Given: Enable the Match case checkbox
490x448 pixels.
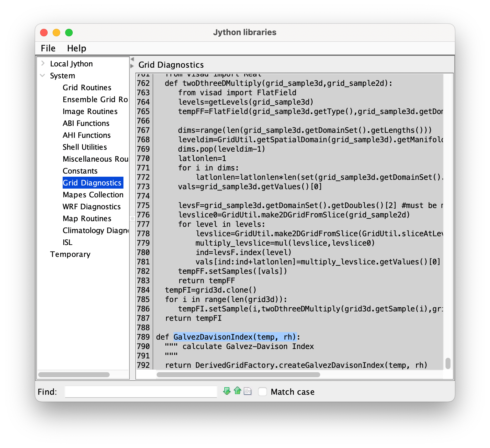Looking at the screenshot, I should 263,392.
